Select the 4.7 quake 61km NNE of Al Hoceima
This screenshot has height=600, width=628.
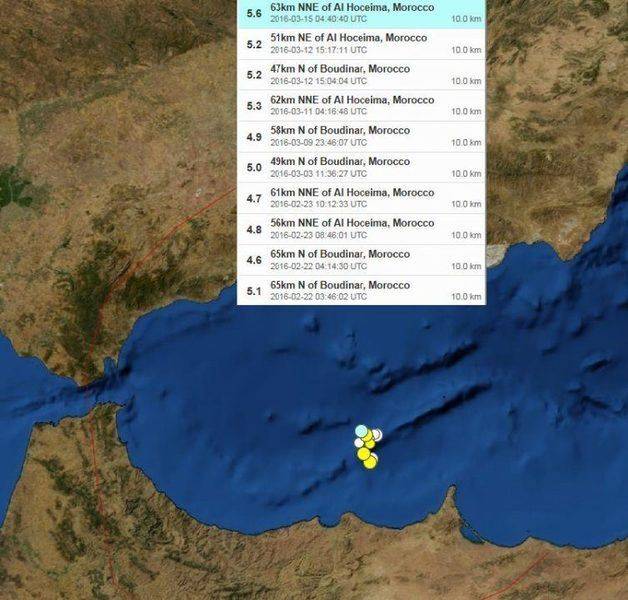point(362,198)
